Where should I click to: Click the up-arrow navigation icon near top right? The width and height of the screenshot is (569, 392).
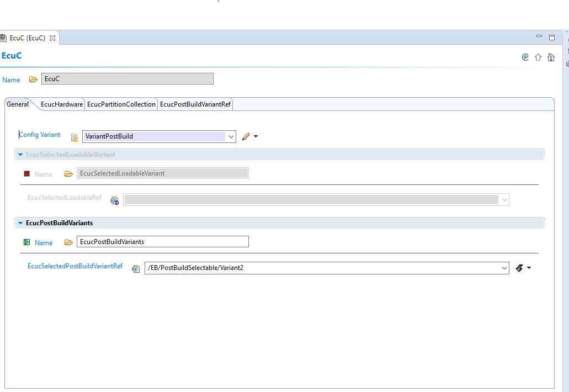pos(538,57)
